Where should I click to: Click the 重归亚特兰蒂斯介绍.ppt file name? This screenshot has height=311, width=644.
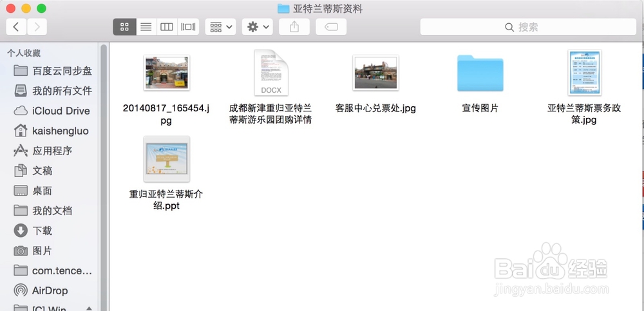pyautogui.click(x=166, y=200)
